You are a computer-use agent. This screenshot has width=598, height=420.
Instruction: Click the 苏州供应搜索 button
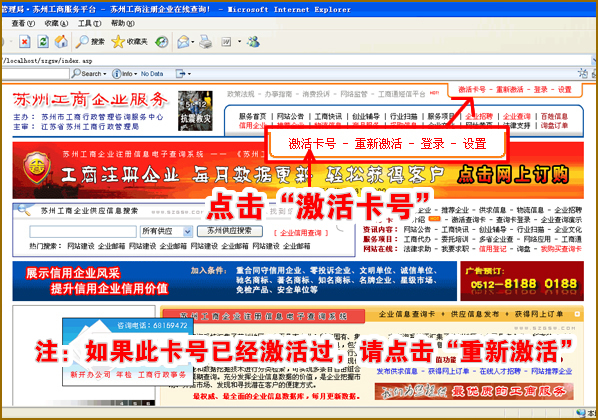pos(230,231)
